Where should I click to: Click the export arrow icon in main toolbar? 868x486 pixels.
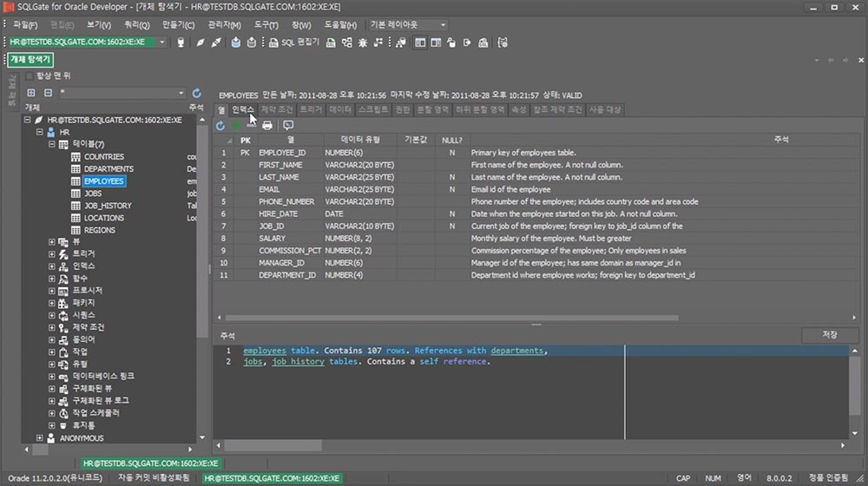467,43
